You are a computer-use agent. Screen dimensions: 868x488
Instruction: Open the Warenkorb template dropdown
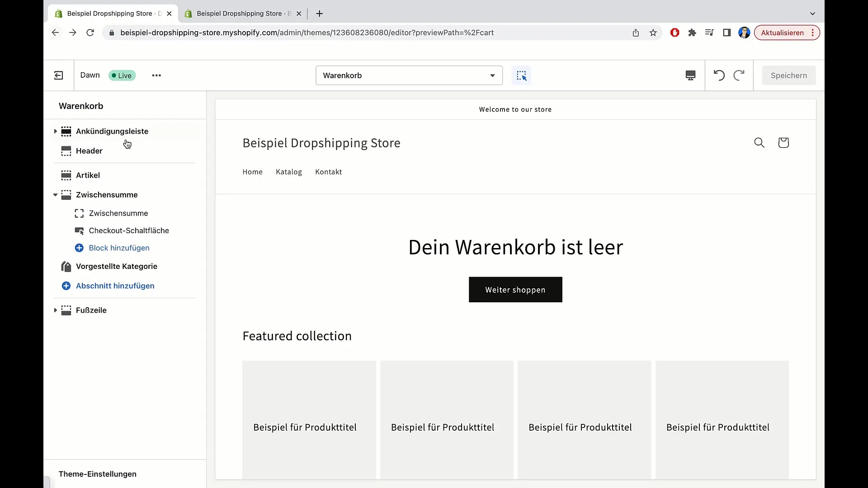tap(409, 75)
